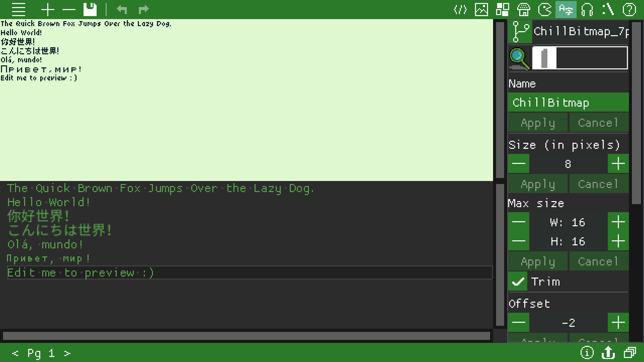The width and height of the screenshot is (644, 362).
Task: Select the highlighted font/language panel icon
Action: (566, 9)
